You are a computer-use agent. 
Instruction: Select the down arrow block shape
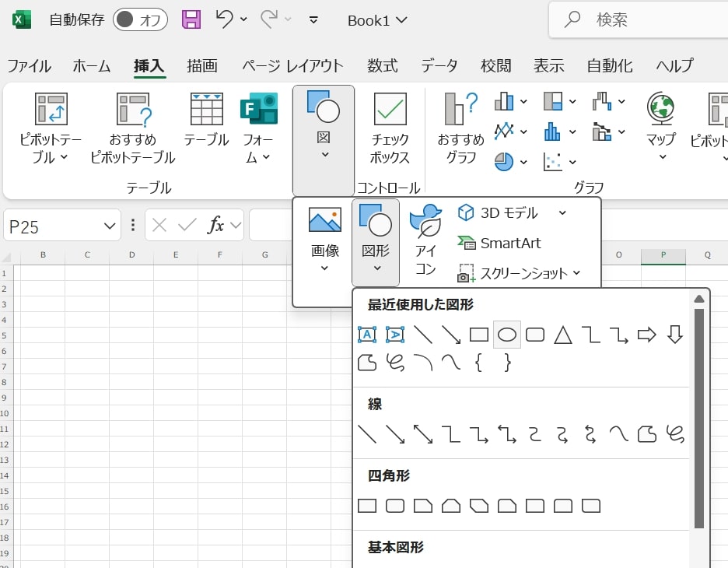click(x=674, y=335)
